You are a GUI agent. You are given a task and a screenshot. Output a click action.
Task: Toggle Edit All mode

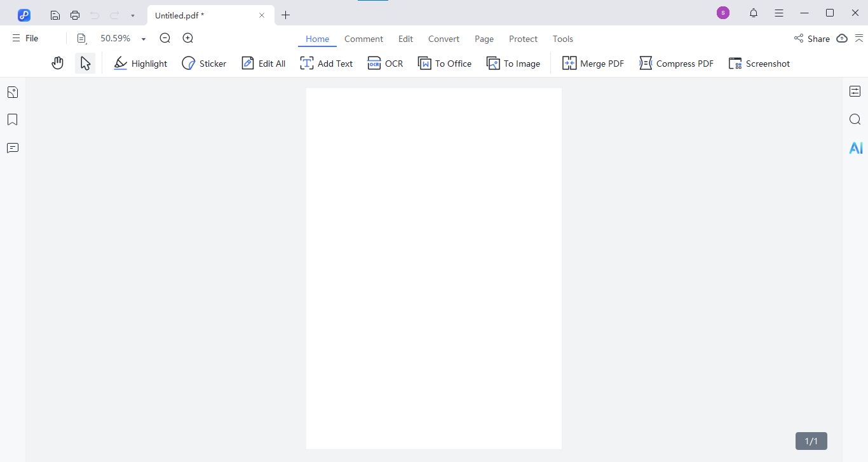click(263, 63)
